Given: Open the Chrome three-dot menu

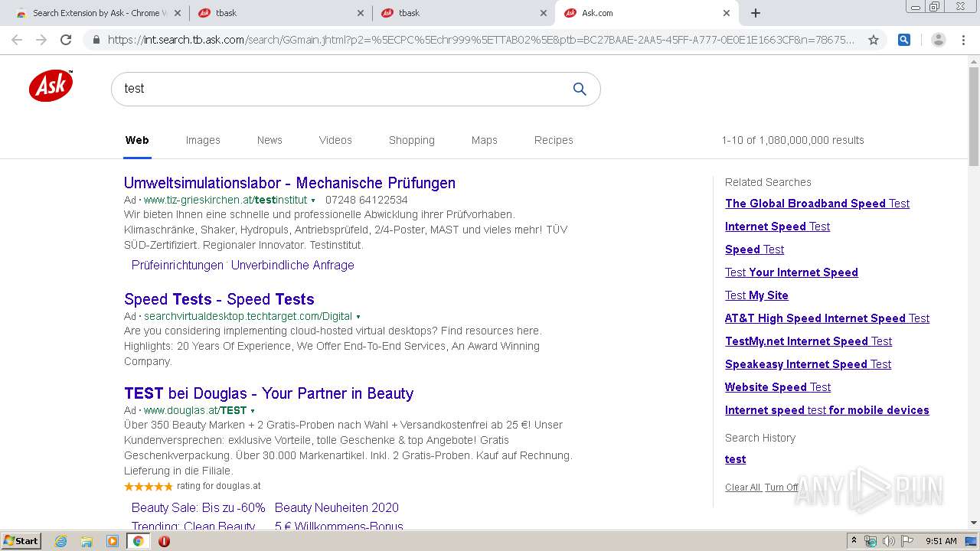Looking at the screenshot, I should 964,40.
